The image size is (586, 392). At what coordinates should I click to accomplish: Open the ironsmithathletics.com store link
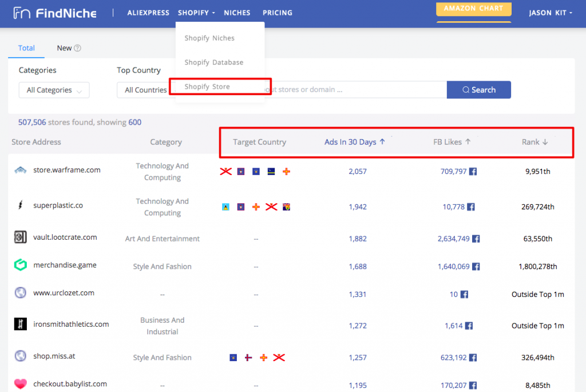(71, 324)
